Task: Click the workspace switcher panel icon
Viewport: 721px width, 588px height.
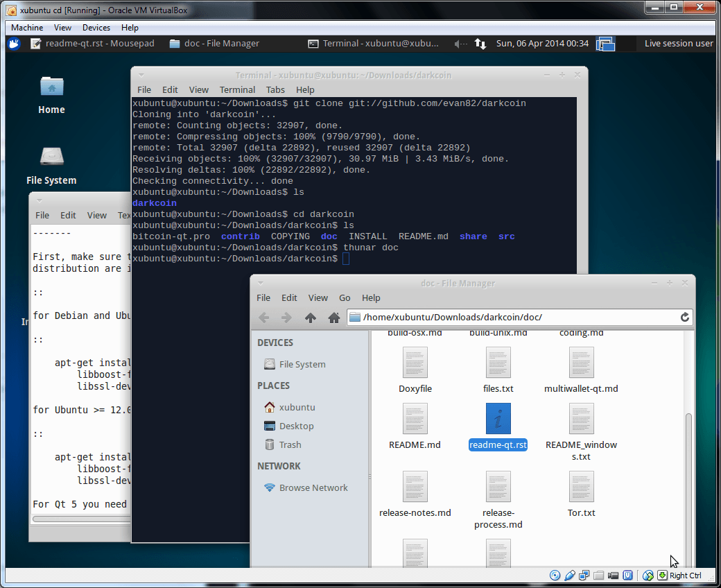Action: point(606,44)
